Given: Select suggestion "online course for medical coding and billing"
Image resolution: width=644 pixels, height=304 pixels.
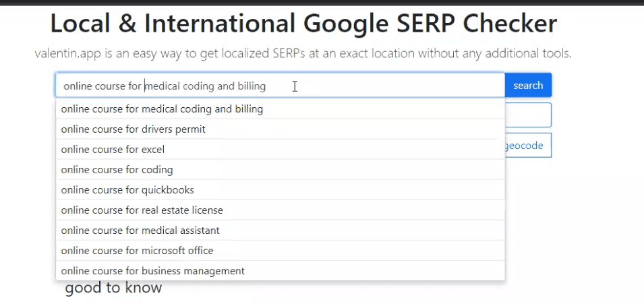Looking at the screenshot, I should [280, 109].
